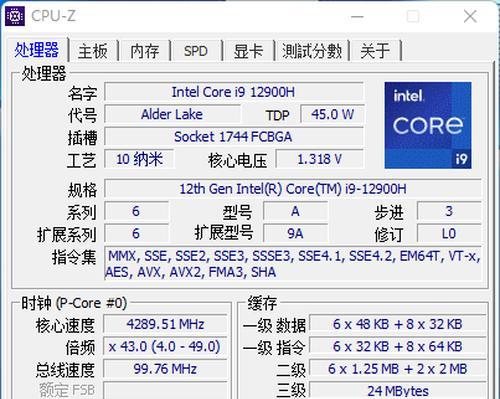The image size is (500, 399).
Task: Select the 处理器 tab
Action: (37, 50)
